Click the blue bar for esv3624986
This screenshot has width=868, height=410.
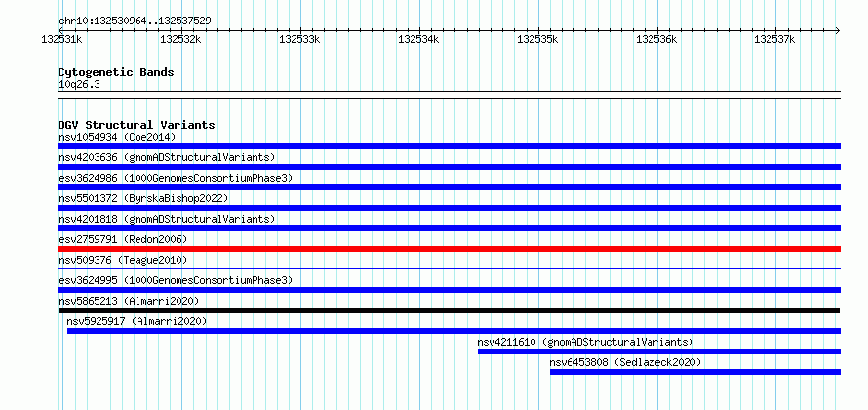coord(449,187)
